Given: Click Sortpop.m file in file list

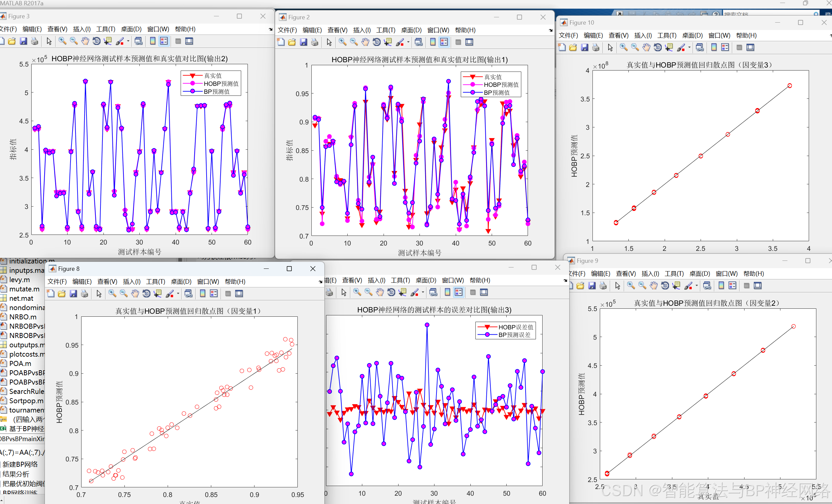Looking at the screenshot, I should [26, 401].
